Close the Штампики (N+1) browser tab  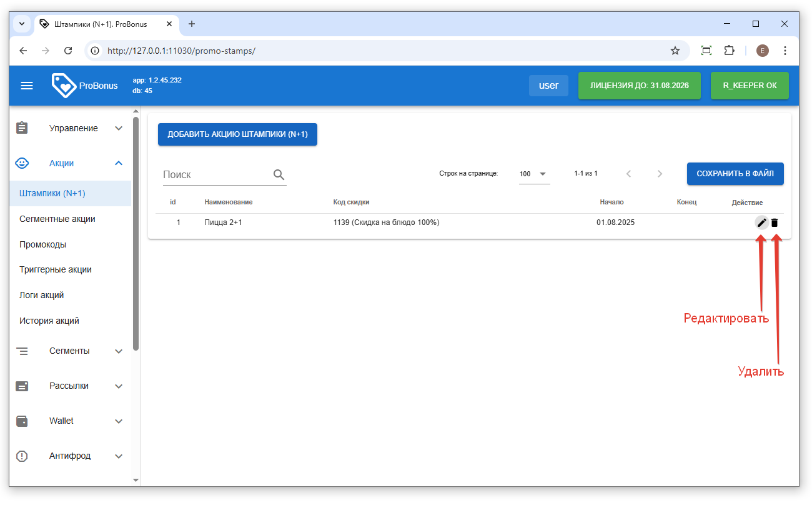tap(169, 24)
